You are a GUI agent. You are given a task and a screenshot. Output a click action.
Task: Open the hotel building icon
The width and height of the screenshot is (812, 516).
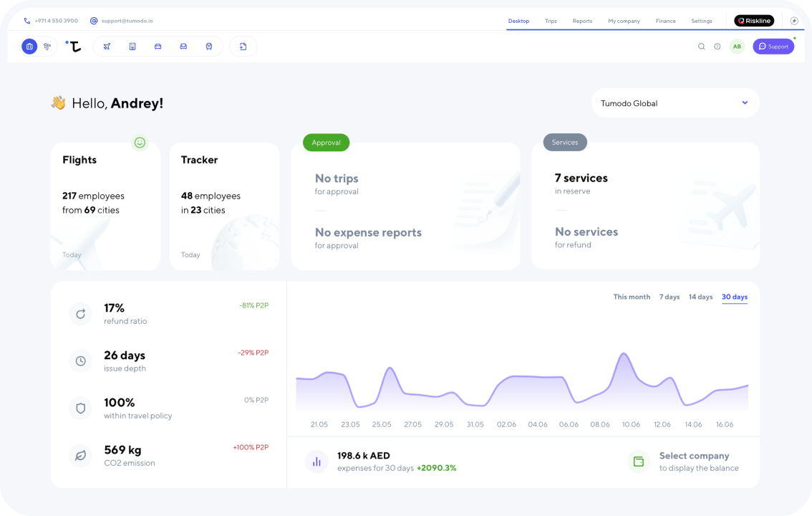[132, 47]
